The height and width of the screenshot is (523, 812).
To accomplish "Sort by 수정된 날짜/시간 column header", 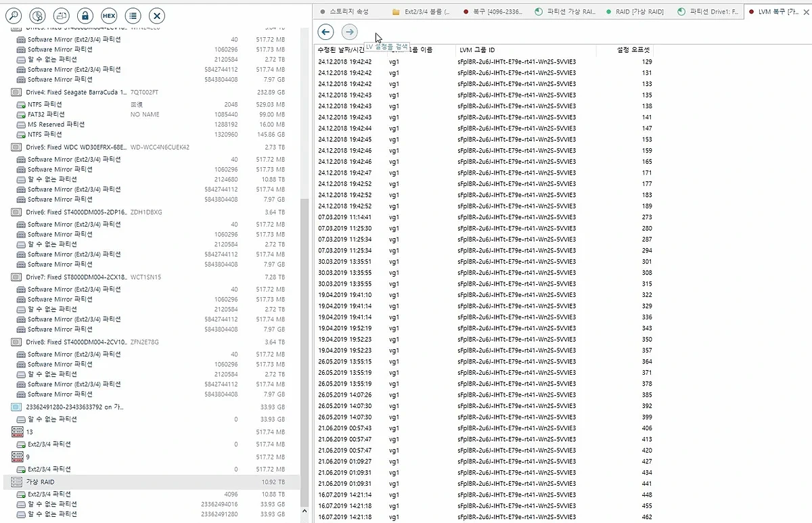I will pyautogui.click(x=341, y=50).
